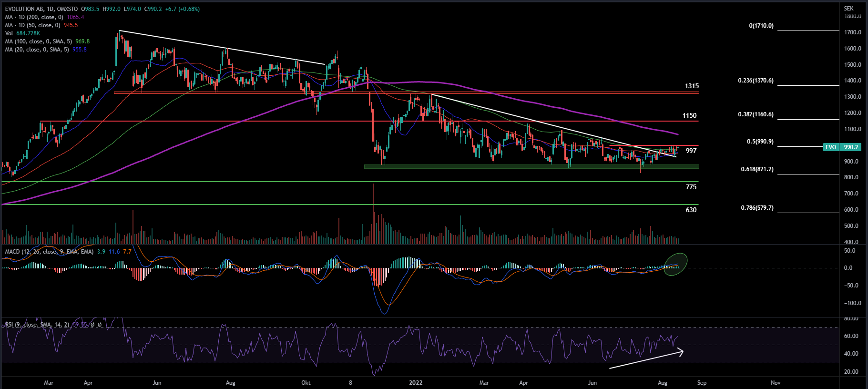Select the 200-day MA legend entry
The height and width of the screenshot is (389, 868).
(34, 17)
